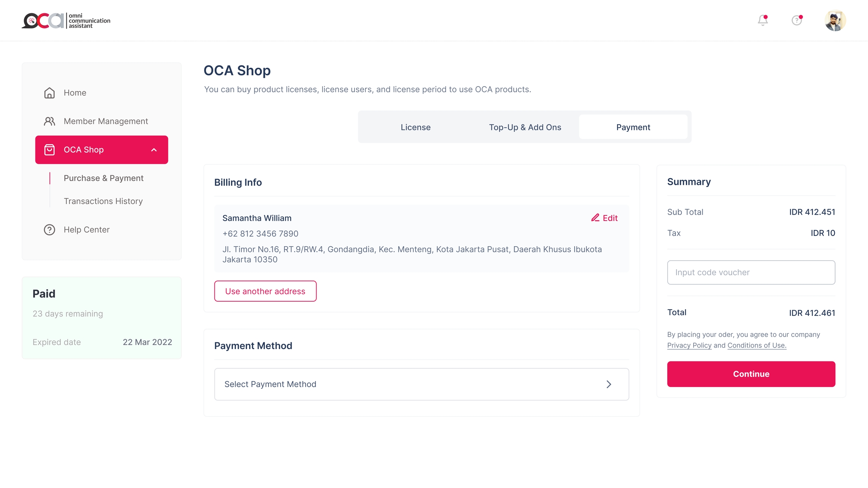The image size is (868, 488).
Task: Click the Help Center circle icon
Action: (x=49, y=230)
